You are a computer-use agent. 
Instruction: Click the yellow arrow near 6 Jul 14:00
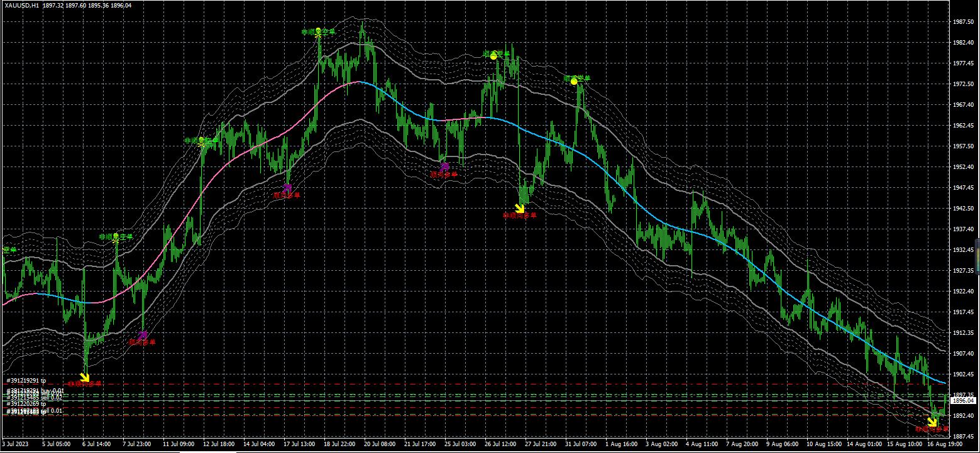[x=84, y=377]
